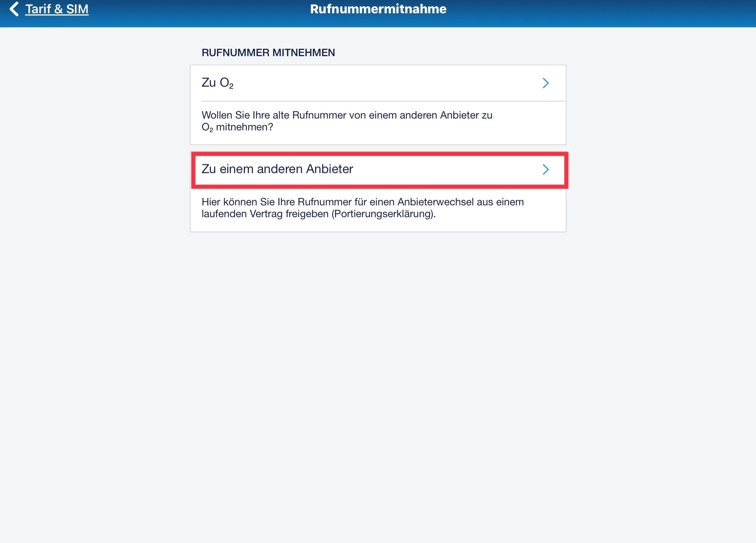This screenshot has width=756, height=543.
Task: Tap the text starting with Wollen Sie Ihre alte Rufnummer
Action: point(347,121)
